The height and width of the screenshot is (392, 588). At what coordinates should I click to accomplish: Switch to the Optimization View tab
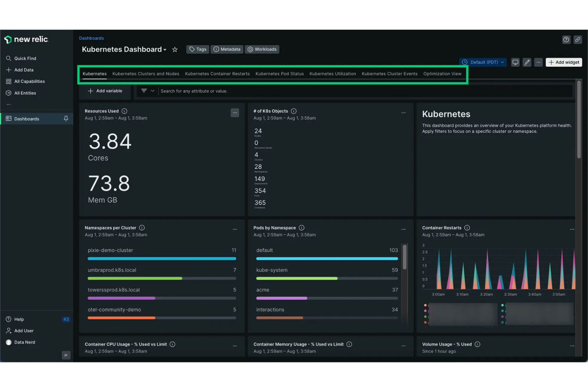(x=442, y=74)
